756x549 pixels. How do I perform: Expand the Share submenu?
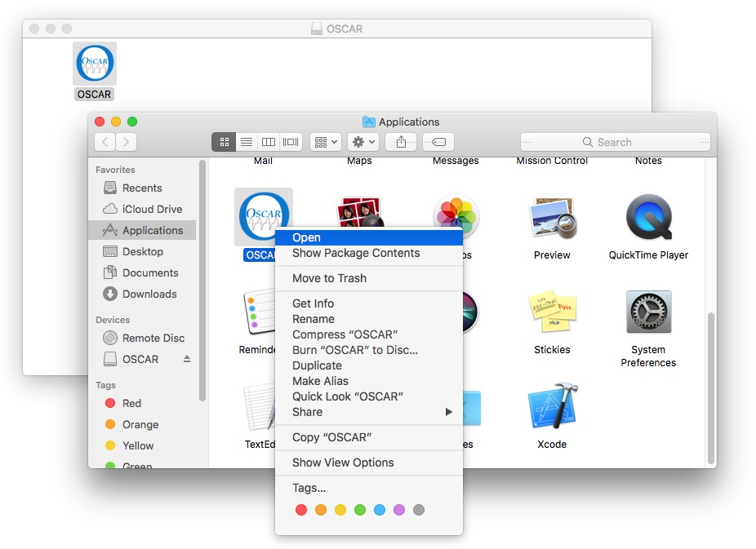[x=369, y=412]
